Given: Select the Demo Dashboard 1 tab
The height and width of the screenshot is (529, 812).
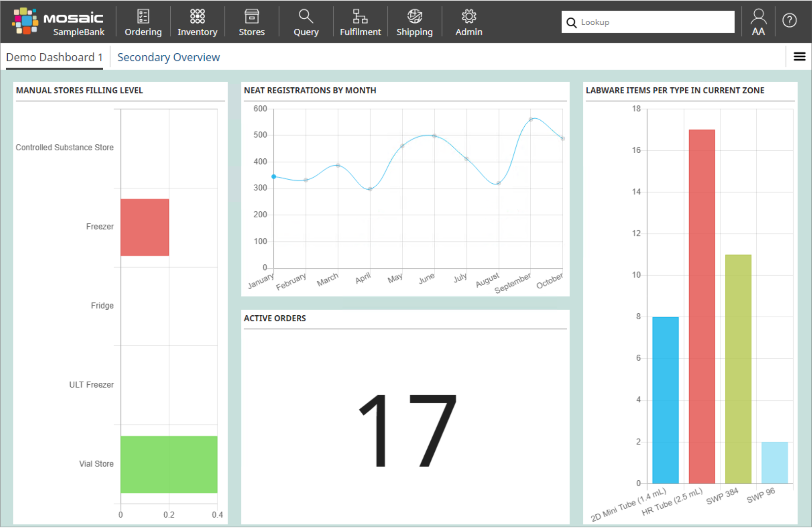Looking at the screenshot, I should tap(53, 57).
